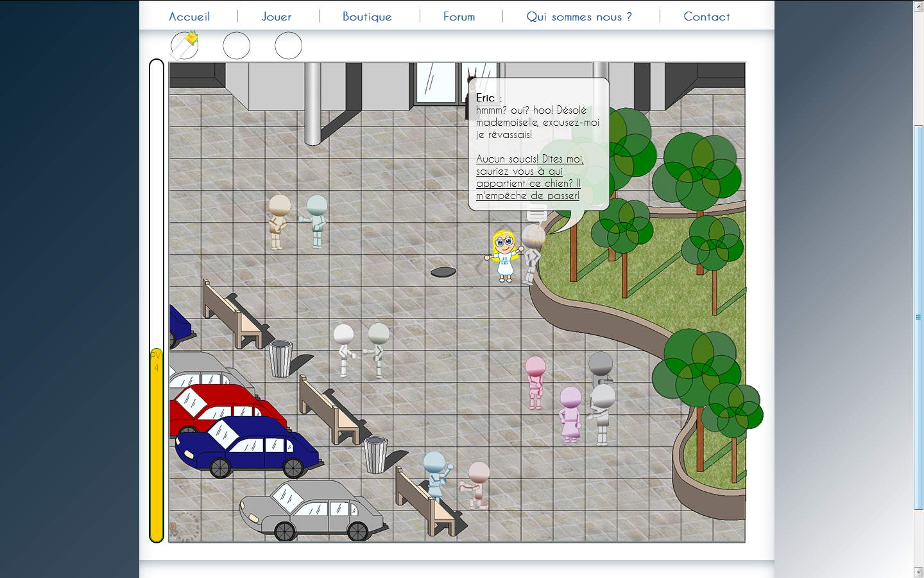Click the page scrollbar down arrow
924x578 pixels.
(x=918, y=572)
